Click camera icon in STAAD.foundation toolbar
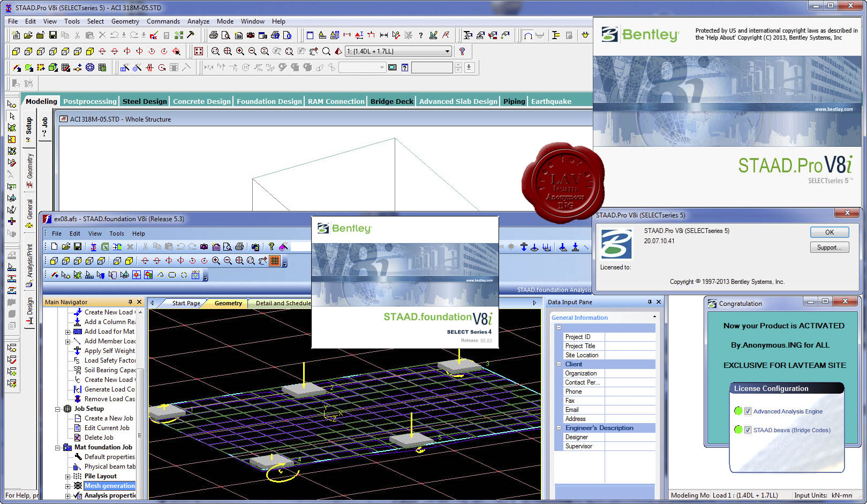The height and width of the screenshot is (504, 867). (x=204, y=246)
